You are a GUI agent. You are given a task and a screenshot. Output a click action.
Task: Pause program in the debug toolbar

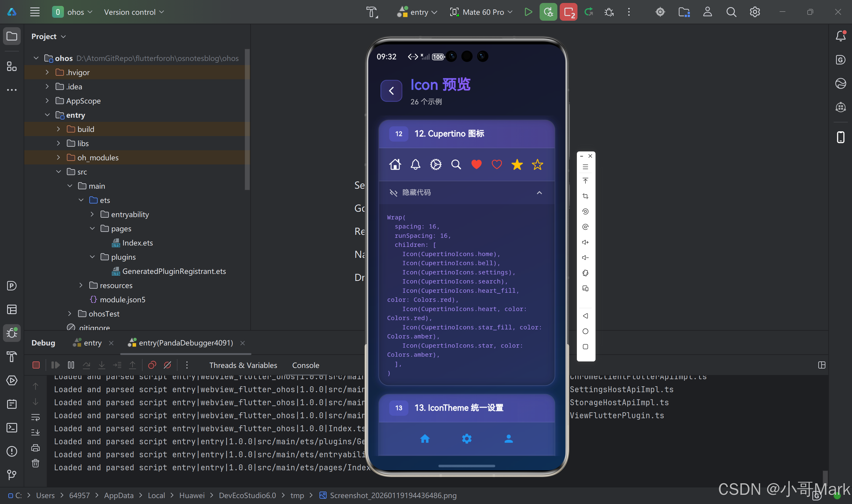click(71, 365)
